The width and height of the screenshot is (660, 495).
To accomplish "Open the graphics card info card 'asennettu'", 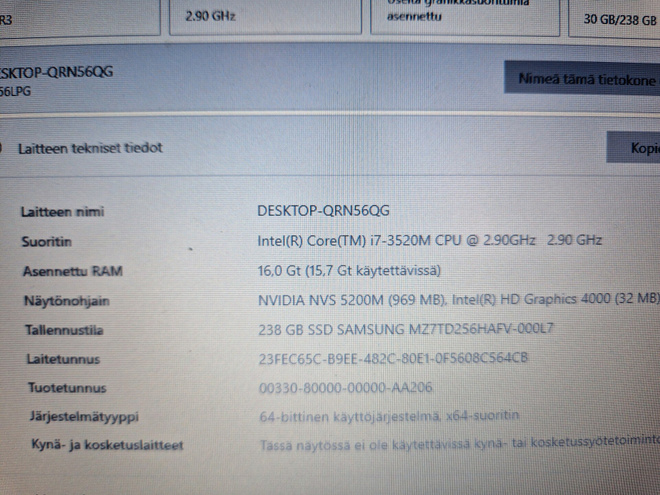I will click(465, 17).
